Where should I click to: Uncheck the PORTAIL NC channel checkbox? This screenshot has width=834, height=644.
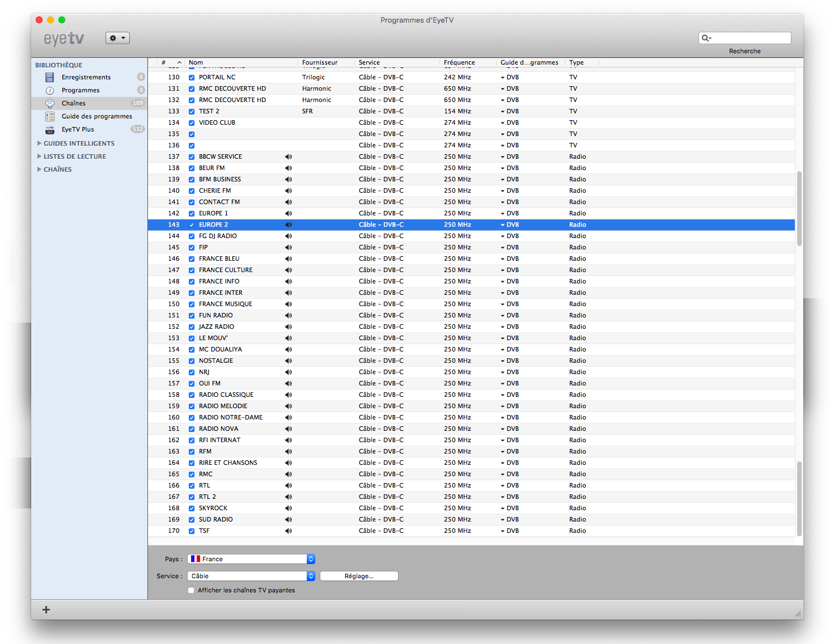pos(192,78)
